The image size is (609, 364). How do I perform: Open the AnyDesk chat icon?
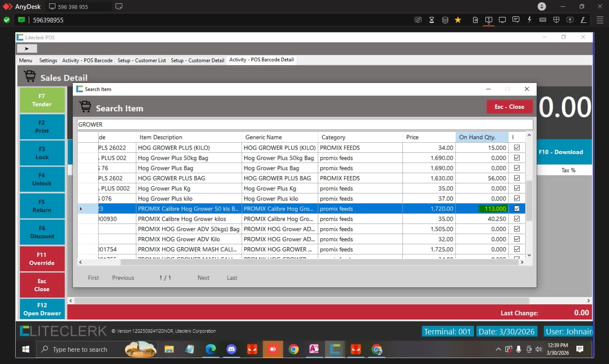pyautogui.click(x=515, y=20)
